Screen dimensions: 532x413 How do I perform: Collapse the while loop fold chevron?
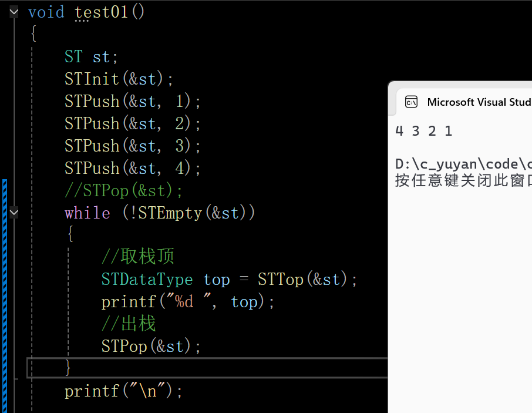point(14,213)
